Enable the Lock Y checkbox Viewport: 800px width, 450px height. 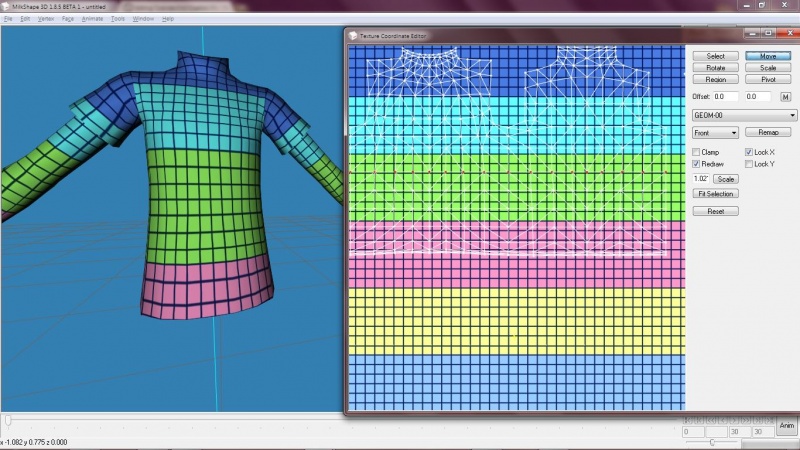pyautogui.click(x=749, y=163)
